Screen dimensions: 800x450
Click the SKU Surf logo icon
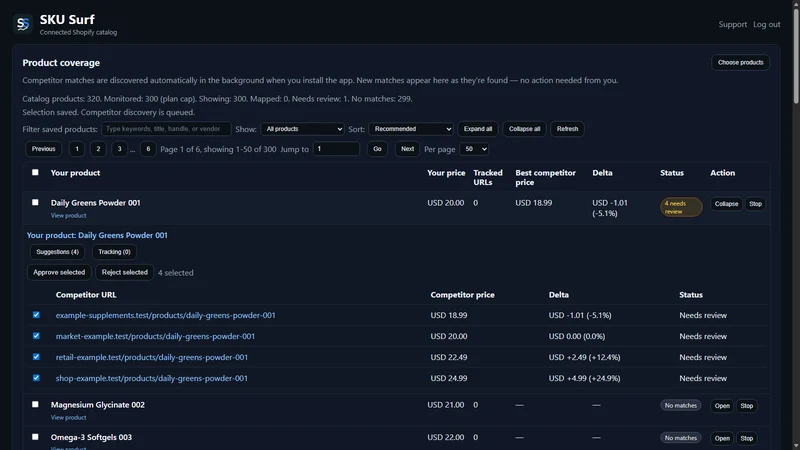(x=23, y=24)
